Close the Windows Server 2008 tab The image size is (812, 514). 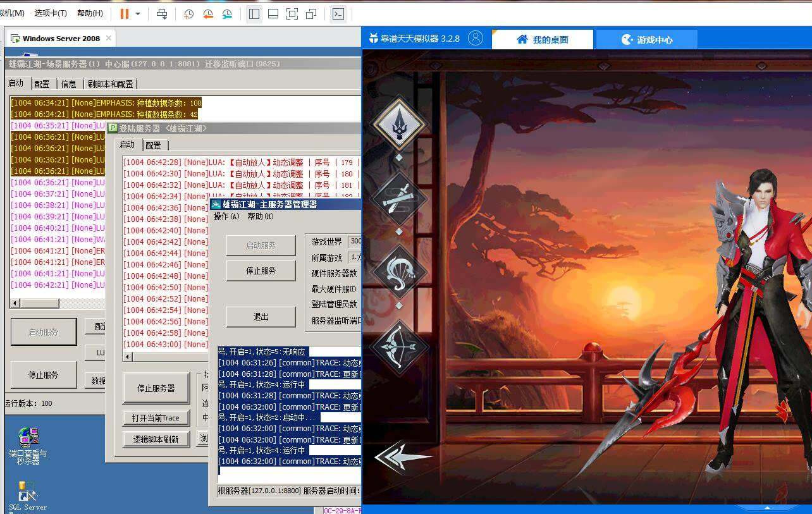[x=108, y=38]
